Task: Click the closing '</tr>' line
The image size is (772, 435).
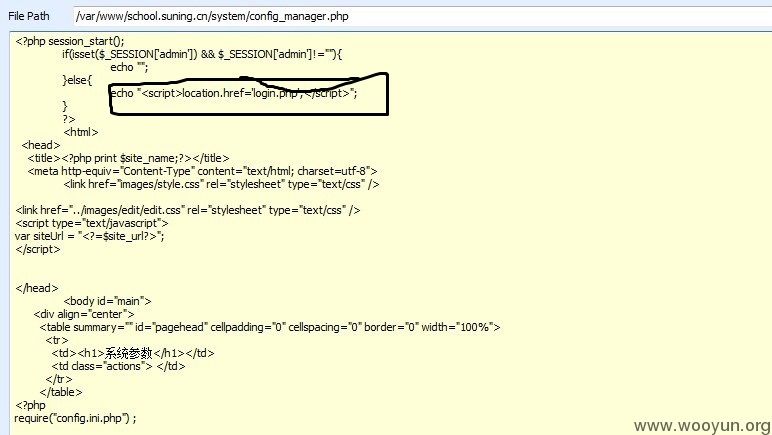Action: pos(59,379)
